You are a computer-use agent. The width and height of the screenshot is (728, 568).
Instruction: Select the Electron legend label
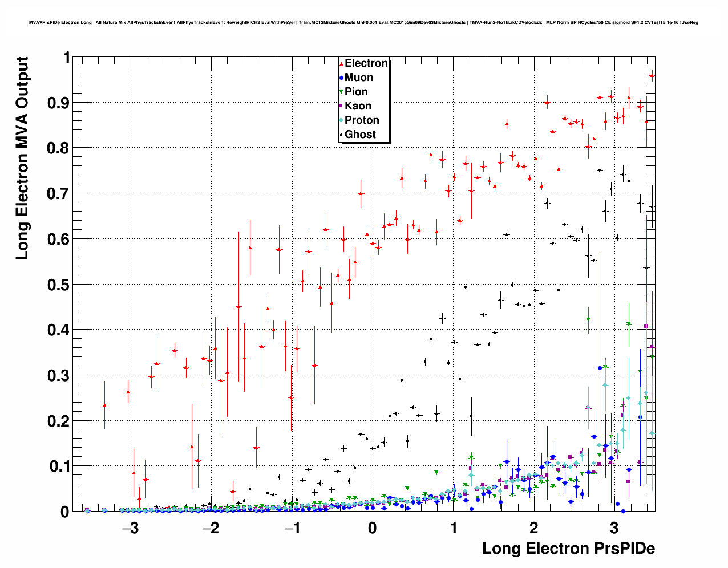pos(366,63)
